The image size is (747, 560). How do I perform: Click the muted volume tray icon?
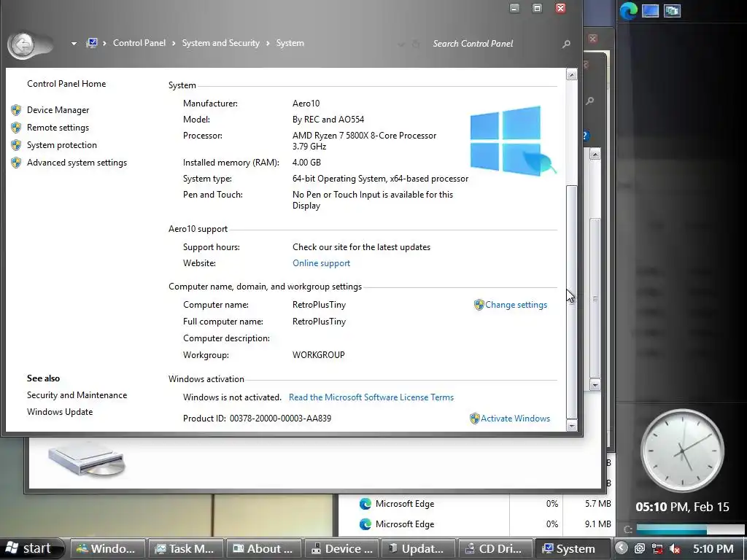click(675, 549)
